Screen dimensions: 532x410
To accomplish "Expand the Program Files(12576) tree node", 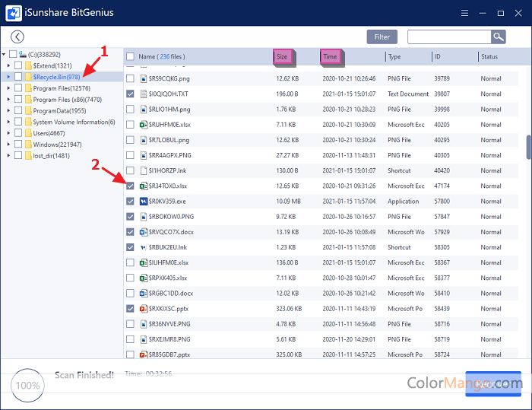I will point(8,88).
